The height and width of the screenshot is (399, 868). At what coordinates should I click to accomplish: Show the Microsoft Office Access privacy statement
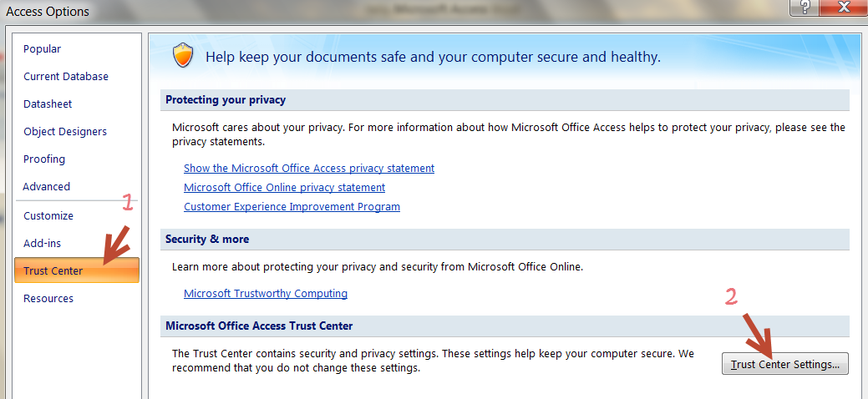coord(309,169)
